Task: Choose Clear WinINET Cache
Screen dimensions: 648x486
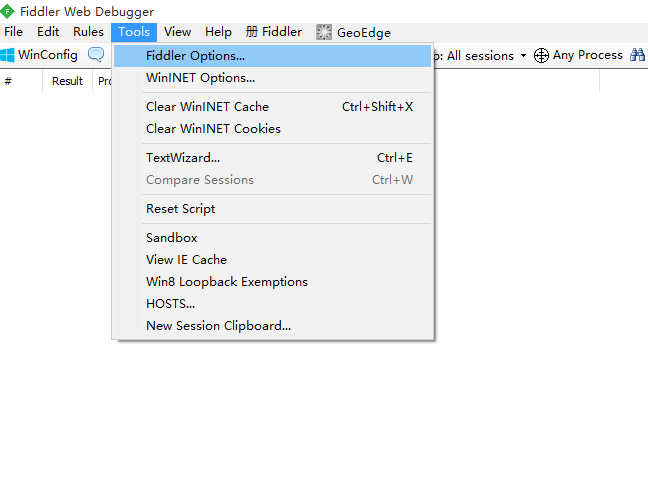Action: coord(272,107)
